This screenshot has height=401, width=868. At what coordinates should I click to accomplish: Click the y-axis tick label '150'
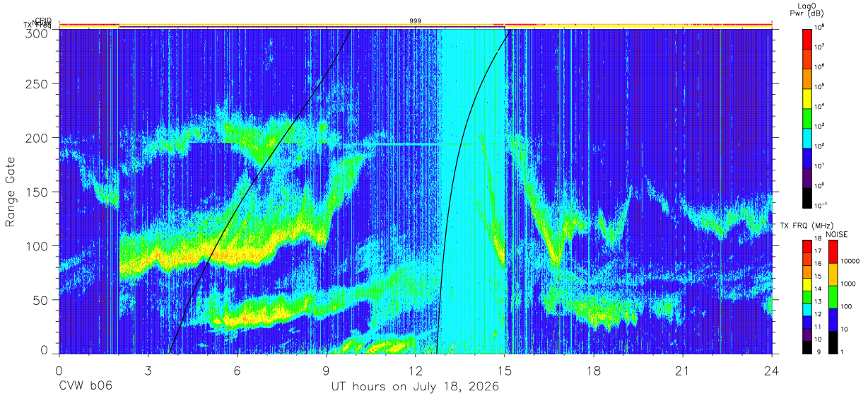coord(37,192)
